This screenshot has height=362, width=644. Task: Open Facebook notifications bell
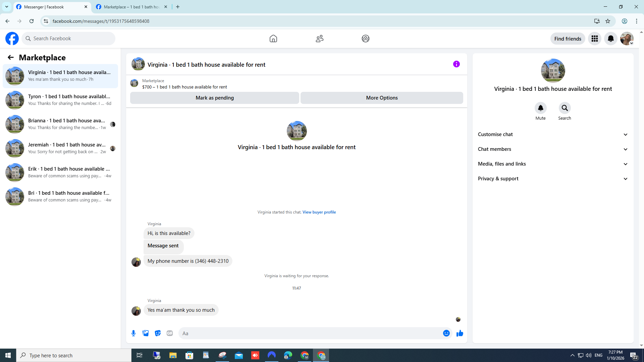610,39
